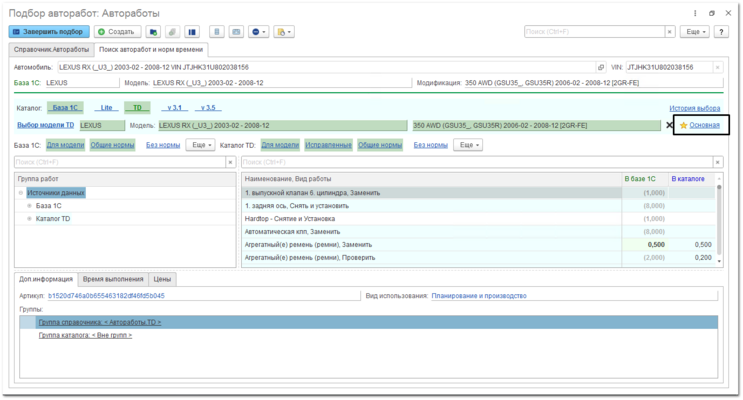Click the greyed copy icon in the toolbar
Viewport: 743px width, 400px height.
click(x=172, y=32)
